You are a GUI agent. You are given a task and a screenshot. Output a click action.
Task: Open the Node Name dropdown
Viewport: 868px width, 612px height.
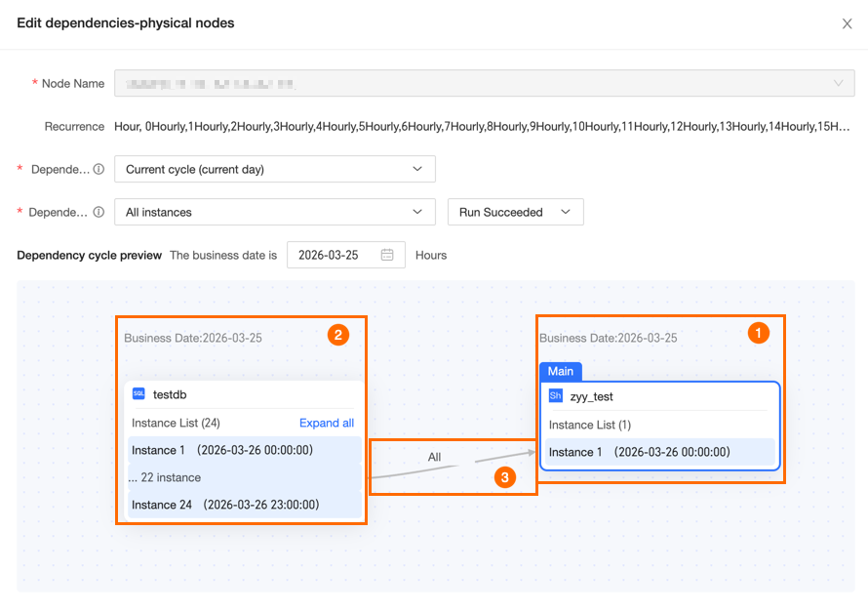(x=485, y=83)
